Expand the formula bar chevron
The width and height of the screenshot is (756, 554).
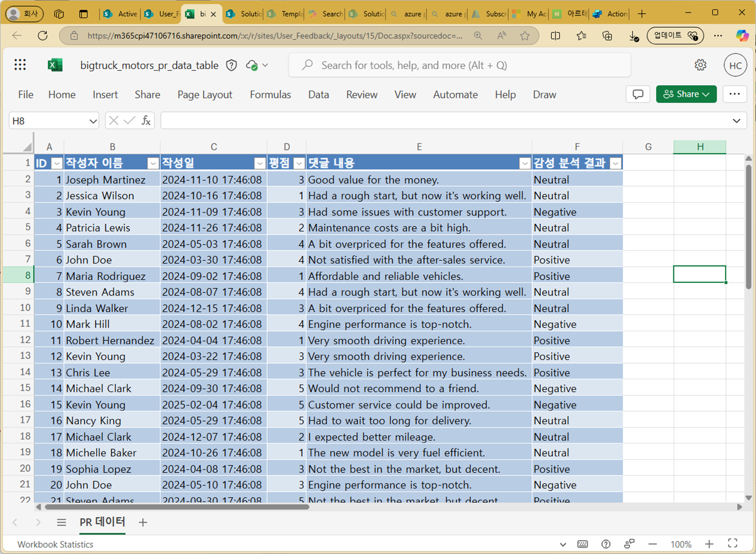tap(736, 121)
